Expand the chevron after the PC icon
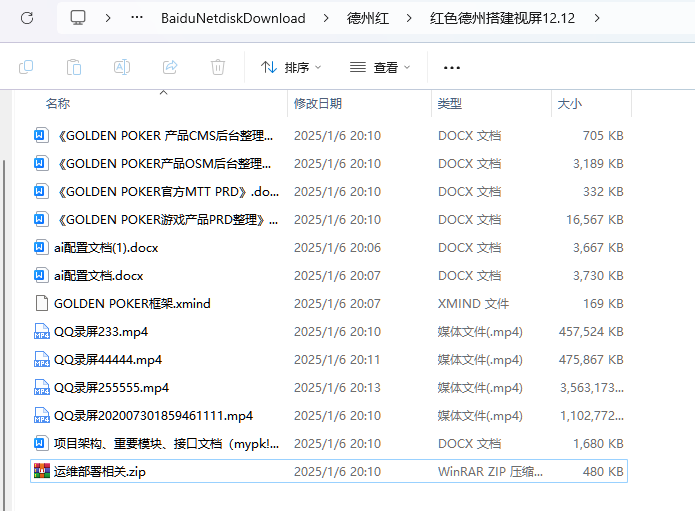695x511 pixels. (x=108, y=18)
